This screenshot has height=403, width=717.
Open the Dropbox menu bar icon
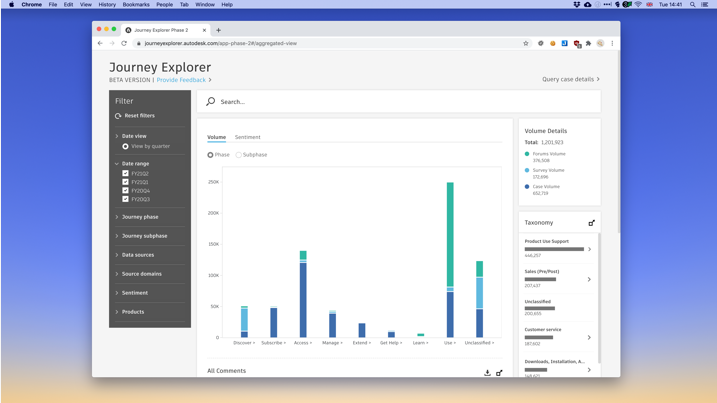(x=577, y=5)
